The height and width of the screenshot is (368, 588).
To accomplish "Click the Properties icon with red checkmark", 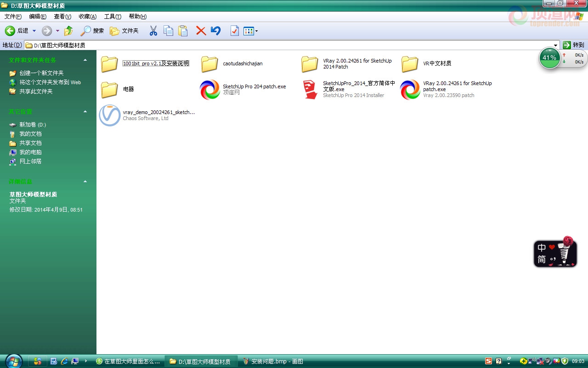I will [x=234, y=31].
